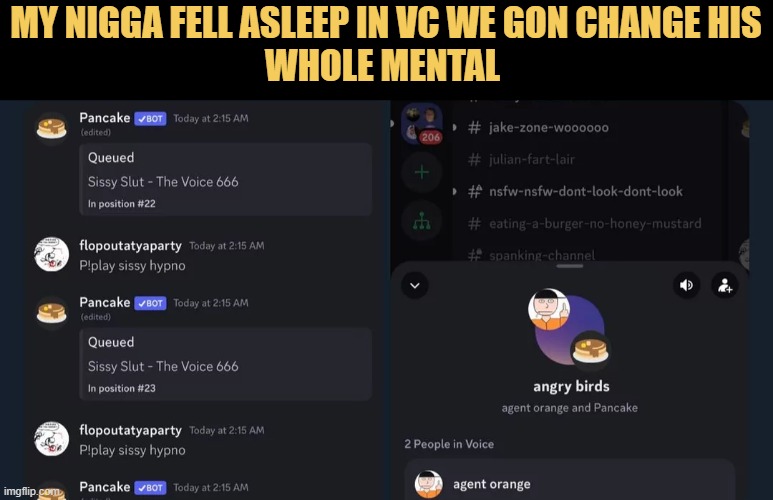Click the Pancake avatar in the voice channel bubble
This screenshot has height=500, width=773.
tap(591, 350)
